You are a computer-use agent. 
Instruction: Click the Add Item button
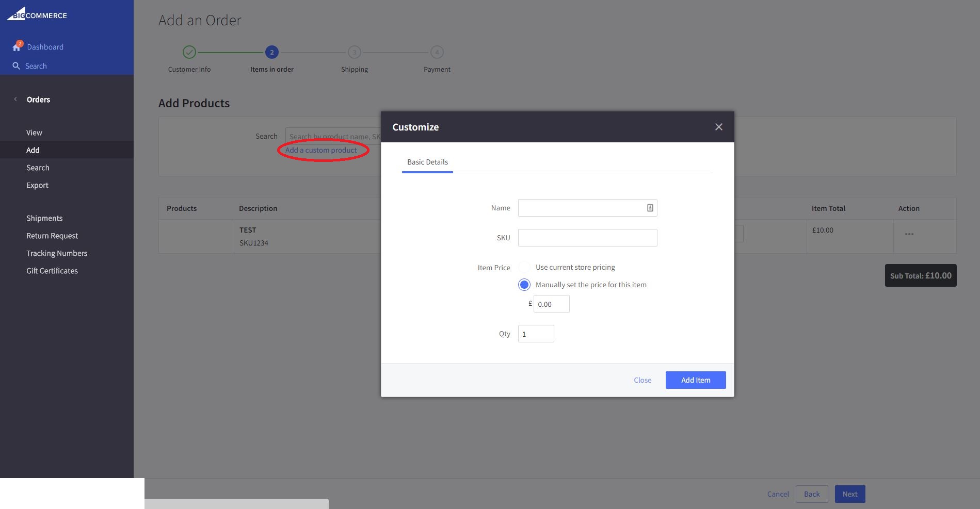(x=695, y=380)
